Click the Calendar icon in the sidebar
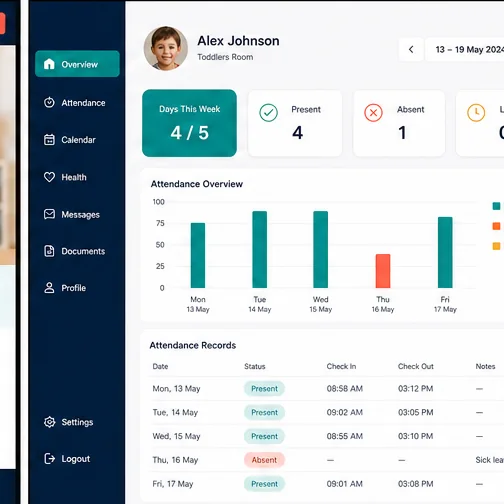This screenshot has width=504, height=504. (x=49, y=140)
